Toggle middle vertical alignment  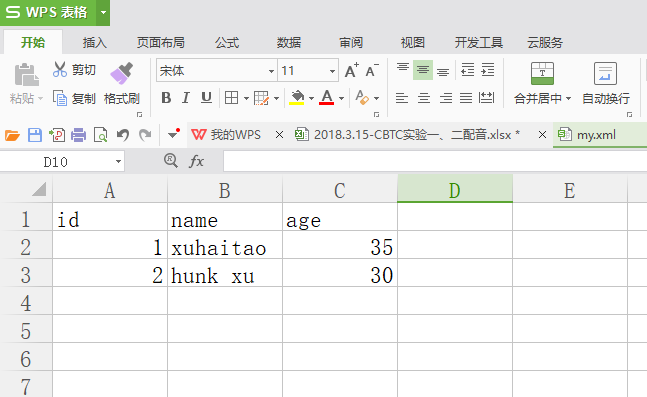click(x=423, y=70)
